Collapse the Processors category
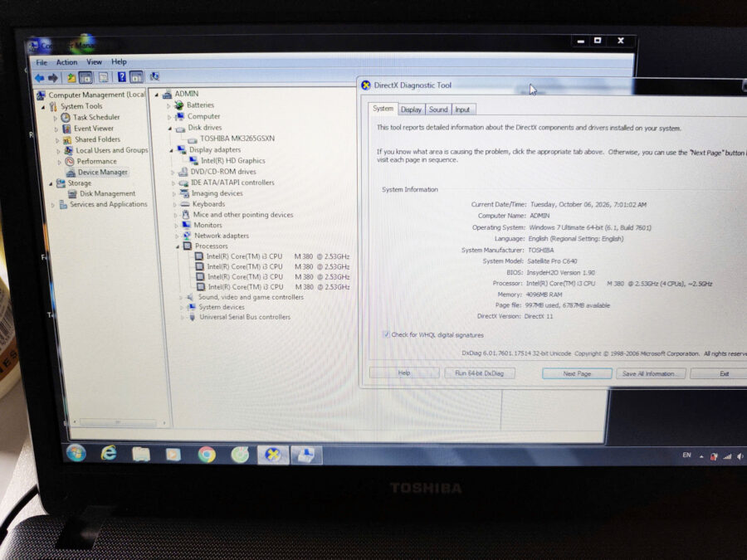747x560 pixels. pyautogui.click(x=178, y=246)
